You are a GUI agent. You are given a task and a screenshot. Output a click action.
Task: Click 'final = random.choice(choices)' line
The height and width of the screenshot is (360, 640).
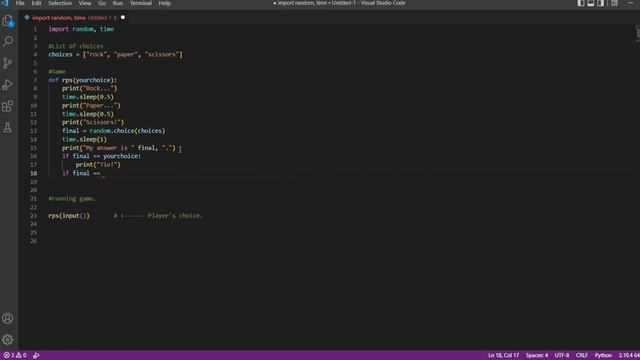[x=113, y=131]
